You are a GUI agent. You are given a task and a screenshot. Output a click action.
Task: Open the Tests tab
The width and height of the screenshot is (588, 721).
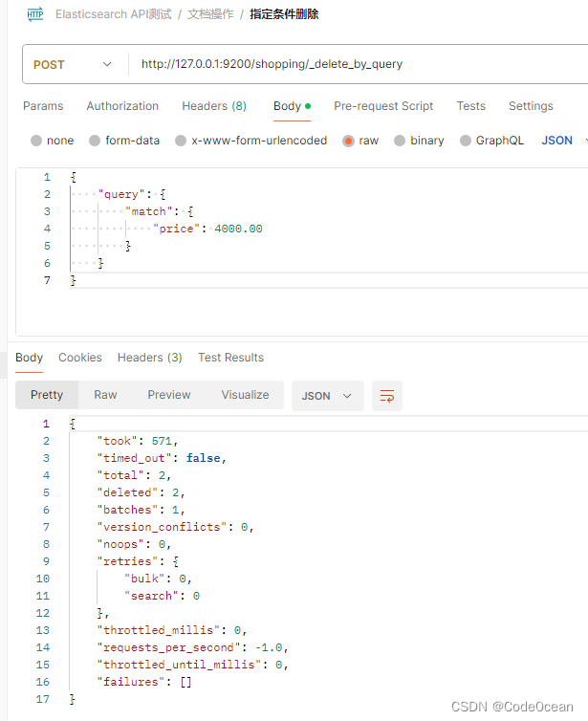[x=471, y=106]
